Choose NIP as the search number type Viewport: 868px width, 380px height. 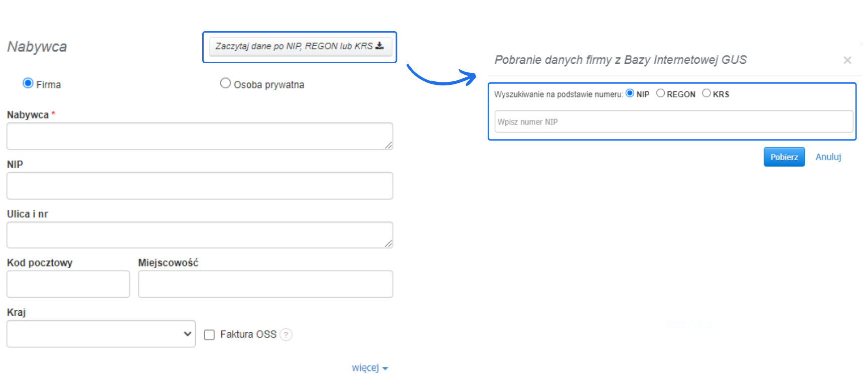point(630,93)
